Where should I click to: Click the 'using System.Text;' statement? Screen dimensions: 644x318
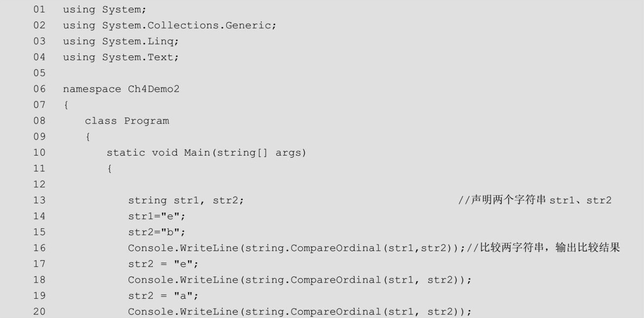121,57
